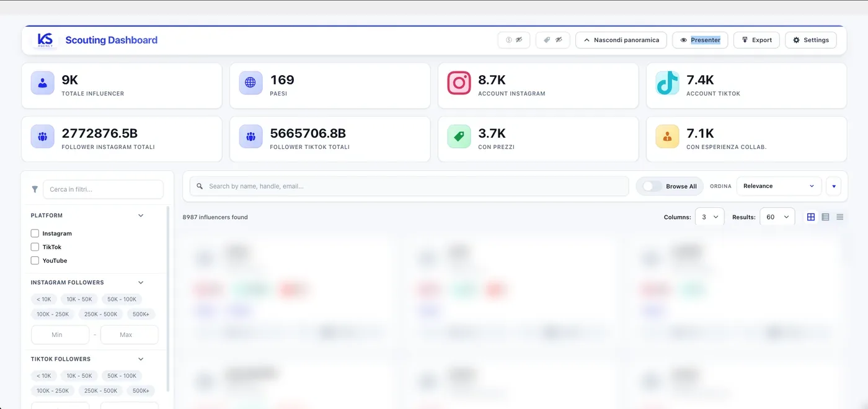The width and height of the screenshot is (868, 409).
Task: Select Instagram followers < 10K chip
Action: [x=44, y=299]
